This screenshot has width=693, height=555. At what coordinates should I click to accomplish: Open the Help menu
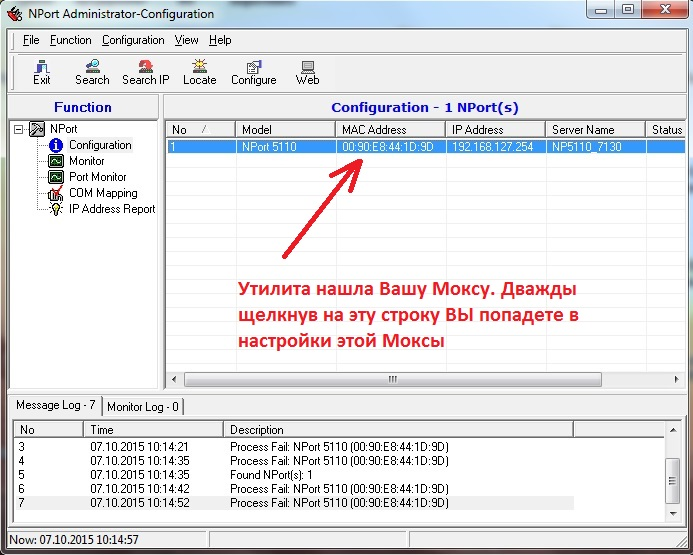coord(220,40)
